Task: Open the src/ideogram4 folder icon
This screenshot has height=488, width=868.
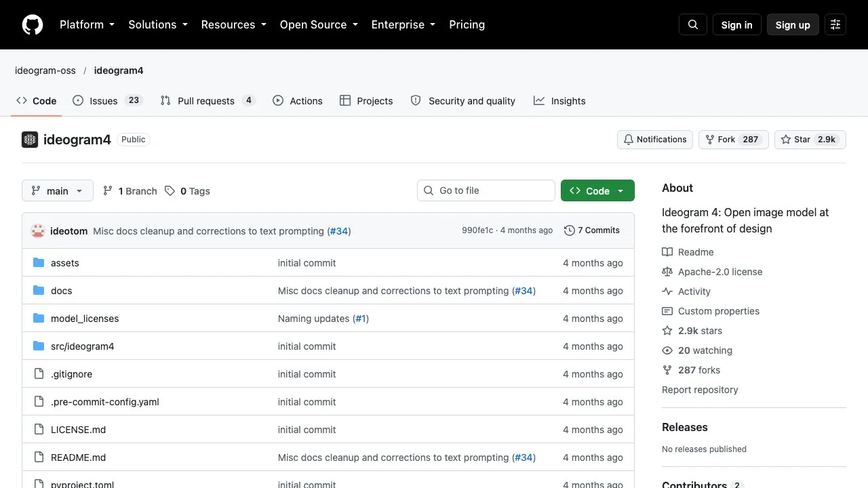Action: click(39, 346)
